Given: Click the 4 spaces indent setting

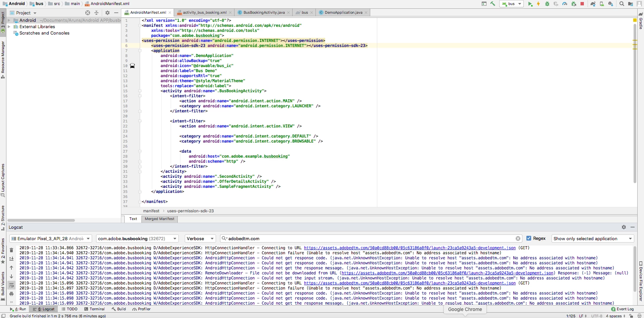Looking at the screenshot, I should point(615,316).
